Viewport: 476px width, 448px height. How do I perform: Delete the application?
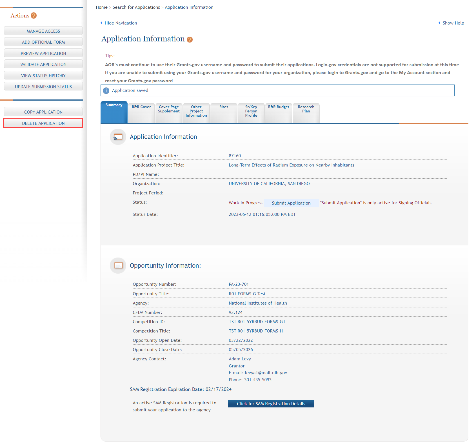pos(43,123)
